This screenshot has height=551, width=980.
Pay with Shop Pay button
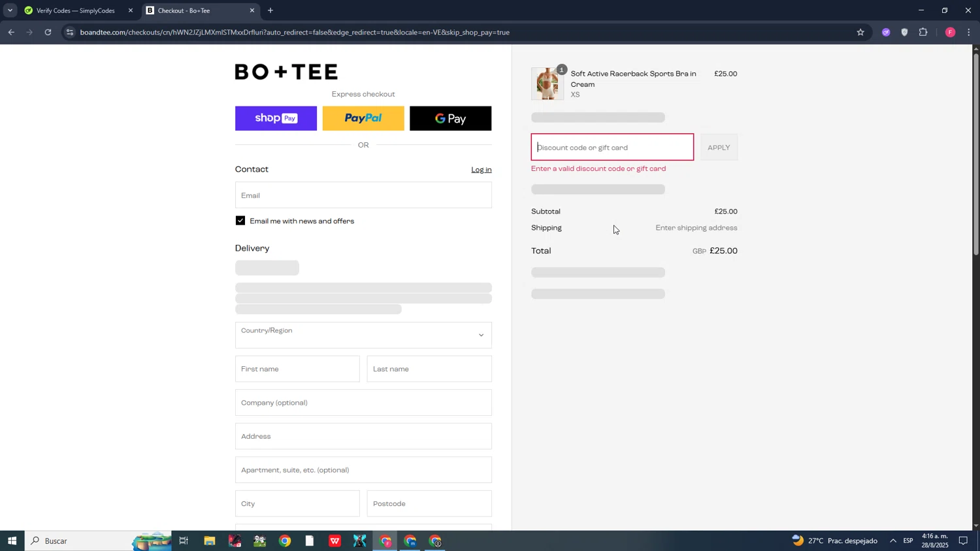pos(276,118)
